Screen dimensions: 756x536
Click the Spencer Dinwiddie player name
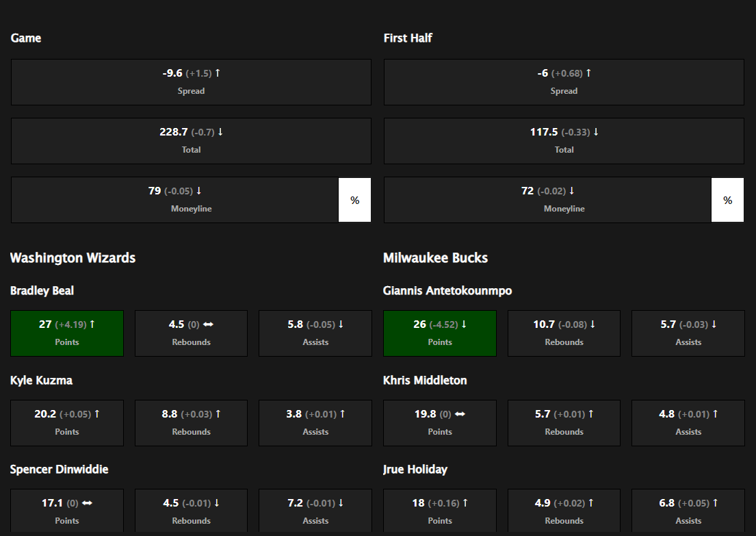coord(60,470)
